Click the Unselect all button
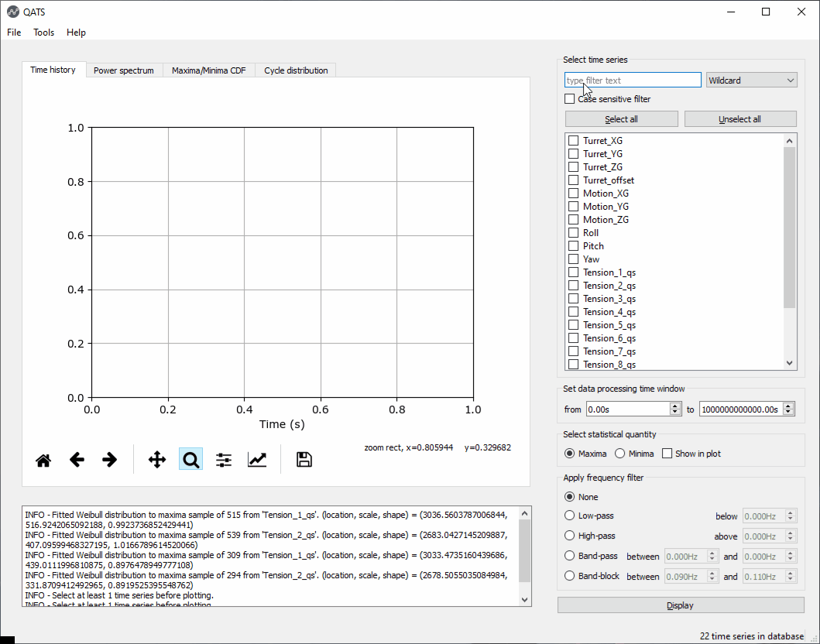This screenshot has height=644, width=820. 740,119
